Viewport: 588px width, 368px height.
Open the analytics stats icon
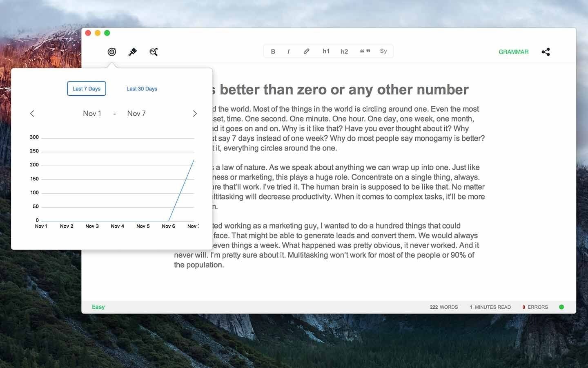pyautogui.click(x=154, y=52)
